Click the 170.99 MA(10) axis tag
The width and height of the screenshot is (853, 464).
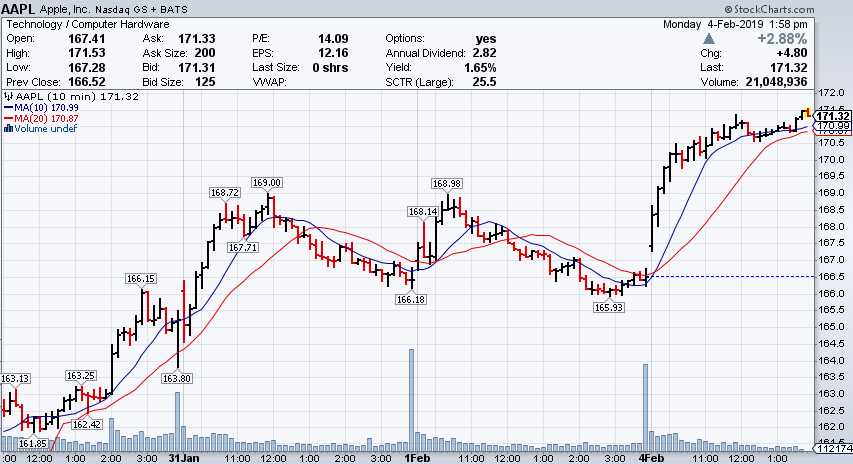[x=832, y=127]
